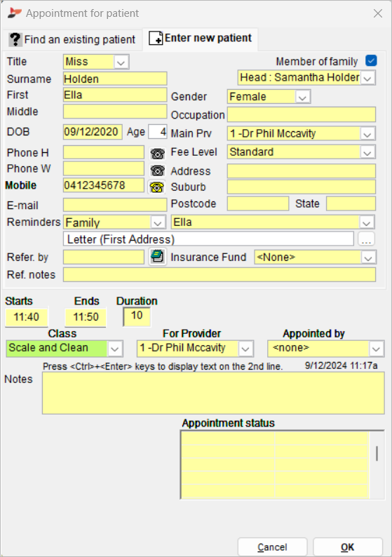
Task: Open the Refer. by lookup book icon
Action: coord(157,257)
